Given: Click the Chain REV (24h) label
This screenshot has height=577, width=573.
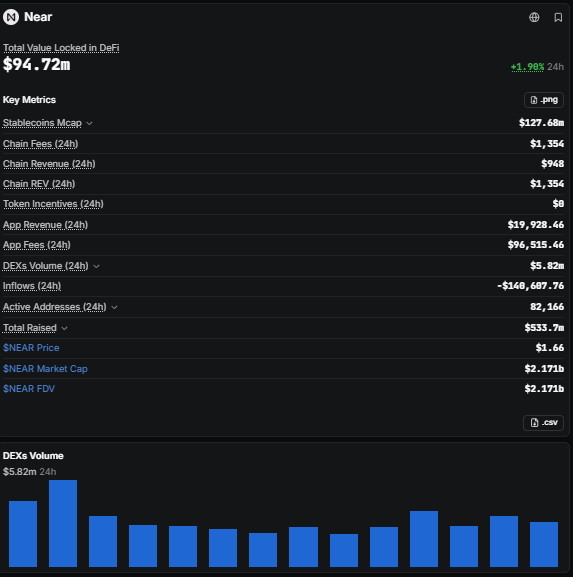Looking at the screenshot, I should [x=39, y=184].
